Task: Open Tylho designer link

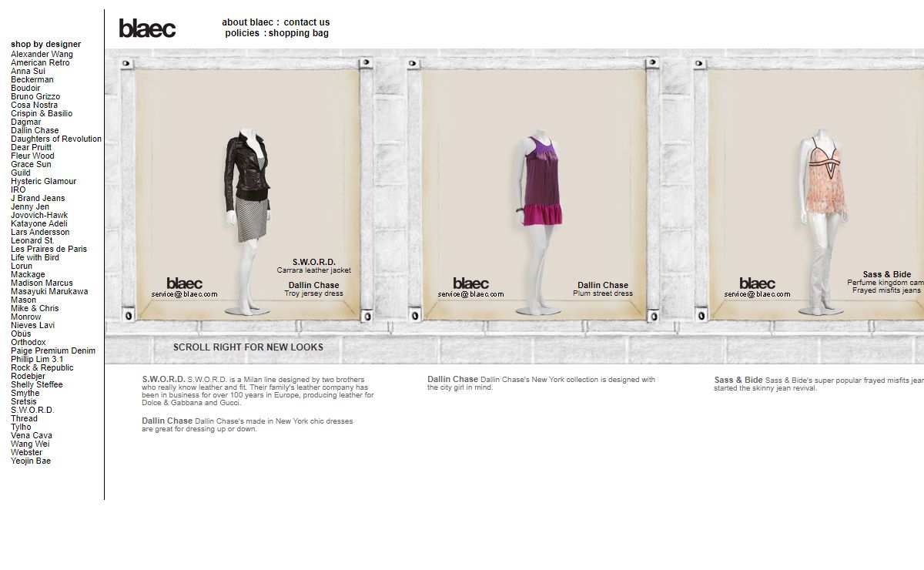Action: (21, 427)
